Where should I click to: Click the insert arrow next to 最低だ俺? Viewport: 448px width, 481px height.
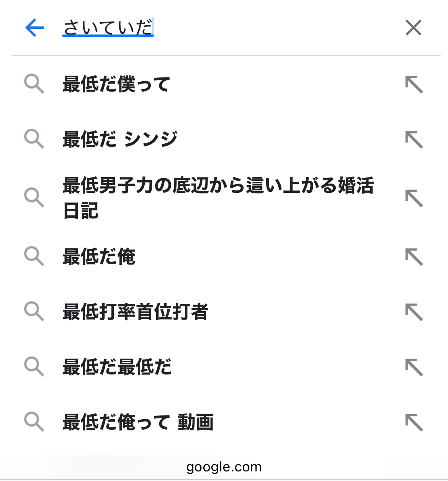pos(414,256)
